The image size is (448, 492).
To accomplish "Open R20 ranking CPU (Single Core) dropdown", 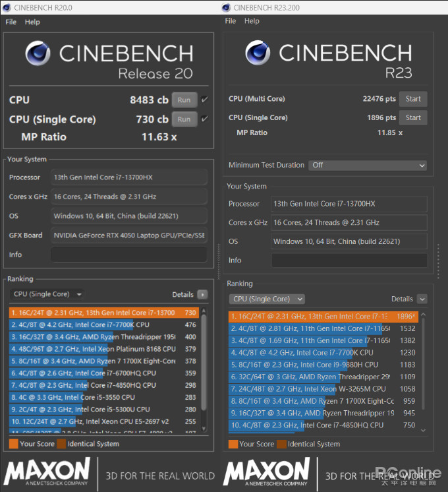I will pyautogui.click(x=47, y=294).
